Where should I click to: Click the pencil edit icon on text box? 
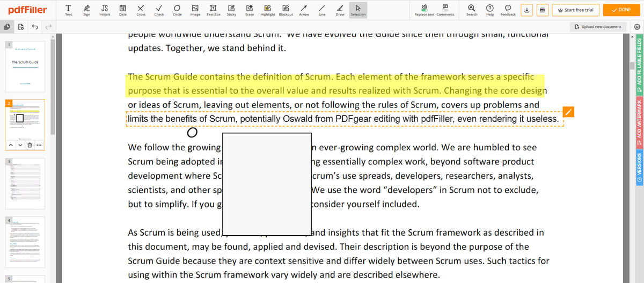tap(569, 112)
